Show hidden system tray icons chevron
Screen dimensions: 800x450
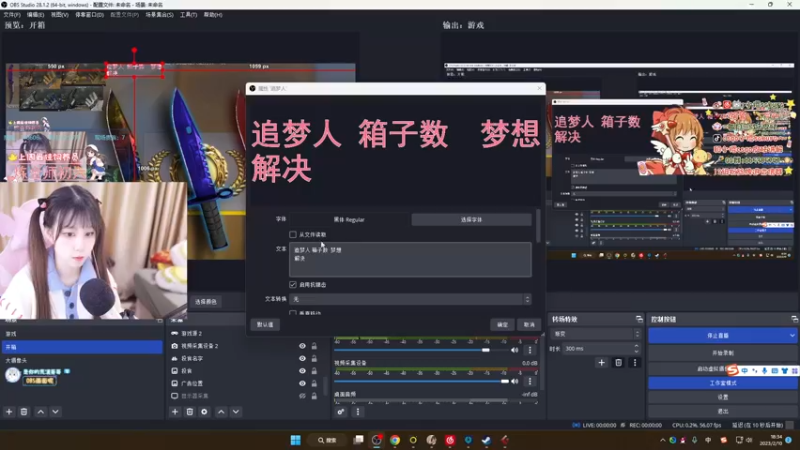click(x=662, y=440)
